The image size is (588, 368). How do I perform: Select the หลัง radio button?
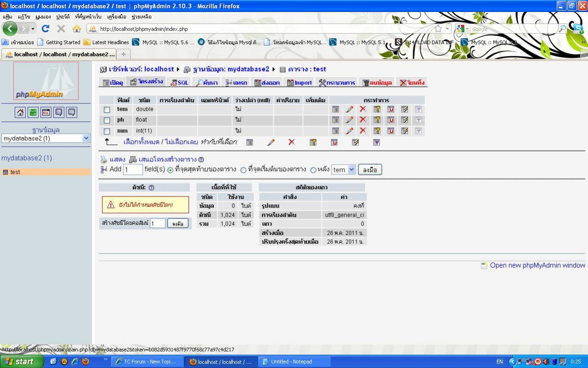pos(313,170)
